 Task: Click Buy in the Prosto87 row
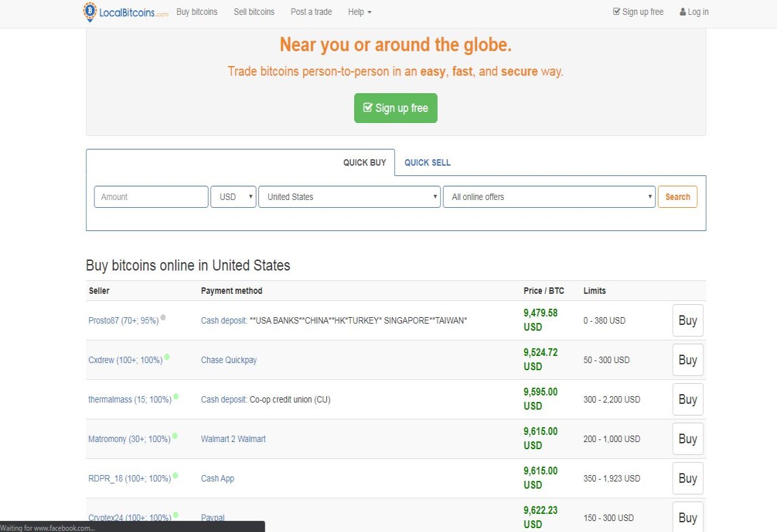pos(688,320)
